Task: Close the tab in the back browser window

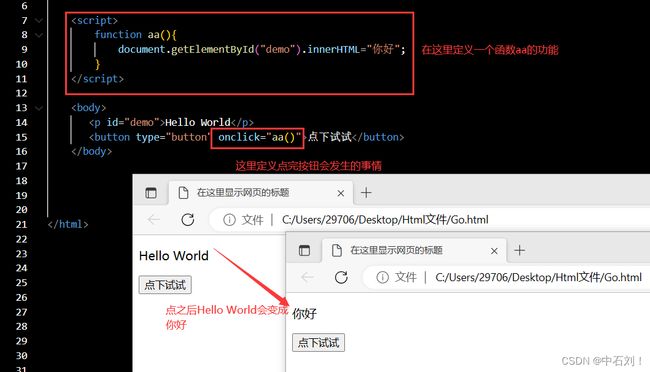Action: point(341,193)
